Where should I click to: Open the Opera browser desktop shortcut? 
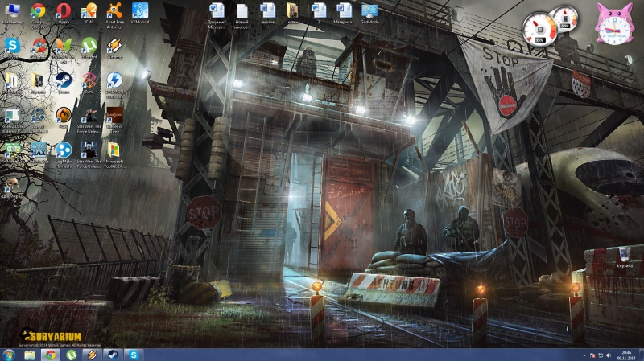(x=64, y=12)
